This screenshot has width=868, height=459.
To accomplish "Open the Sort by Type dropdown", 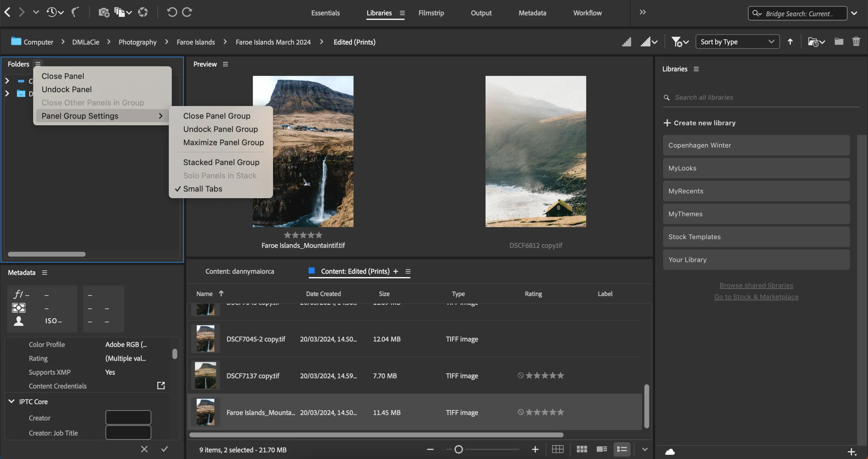I will pos(737,41).
